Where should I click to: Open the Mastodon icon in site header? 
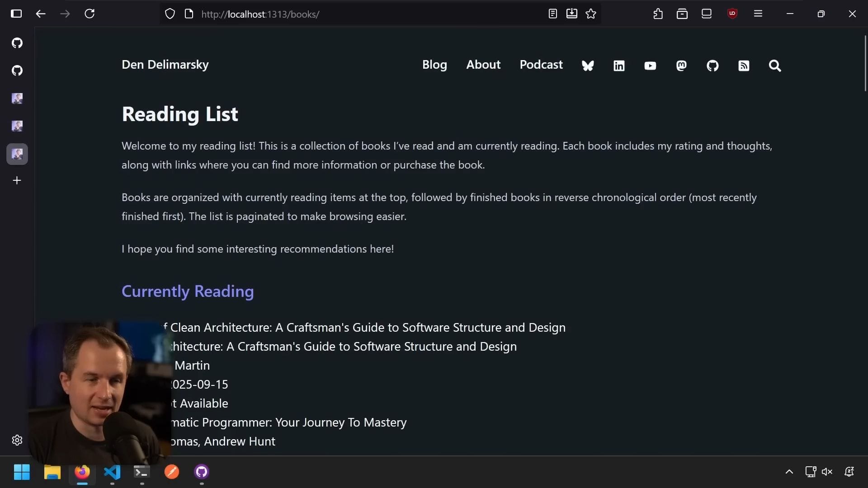681,66
